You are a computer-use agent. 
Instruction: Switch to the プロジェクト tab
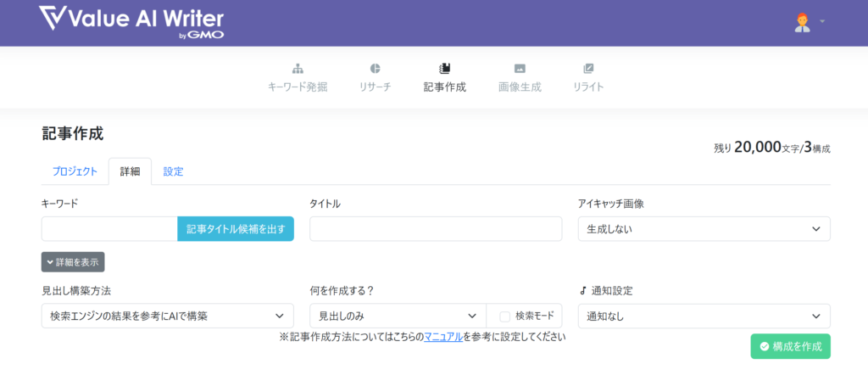75,171
